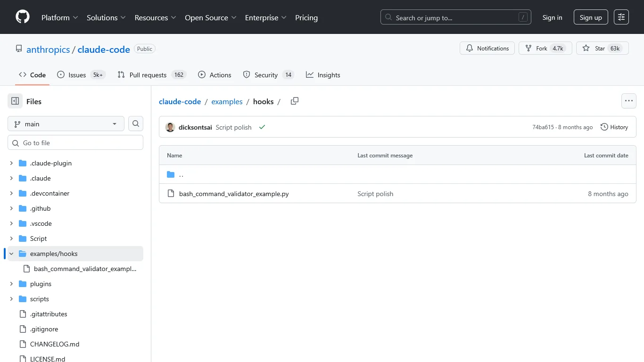The image size is (644, 362).
Task: Open the Platform menu
Action: 60,17
